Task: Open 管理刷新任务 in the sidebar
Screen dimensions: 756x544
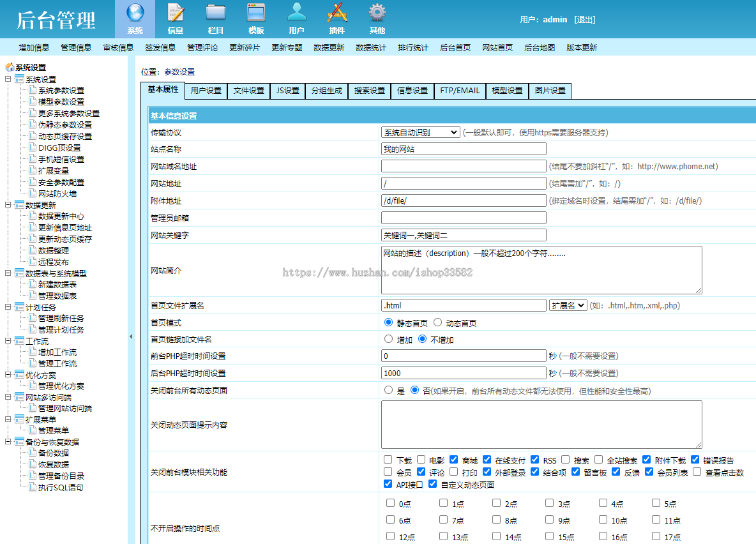Action: tap(61, 319)
